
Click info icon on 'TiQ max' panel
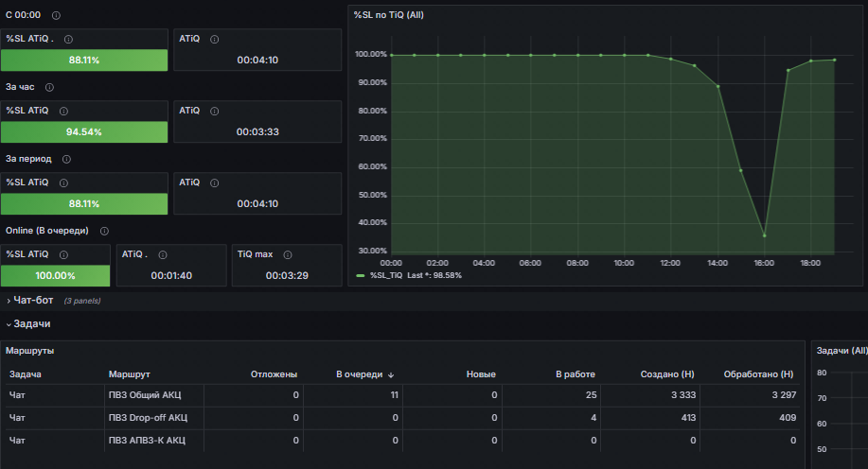tap(288, 255)
